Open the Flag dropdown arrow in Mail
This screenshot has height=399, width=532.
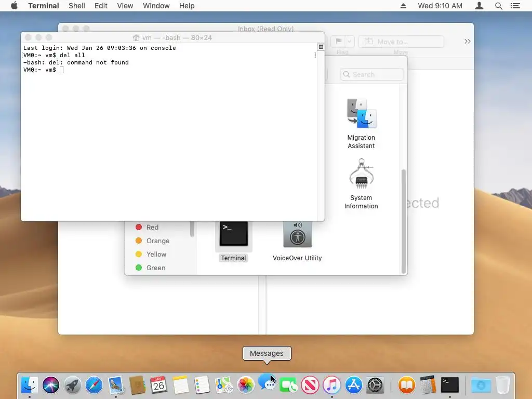click(x=350, y=42)
